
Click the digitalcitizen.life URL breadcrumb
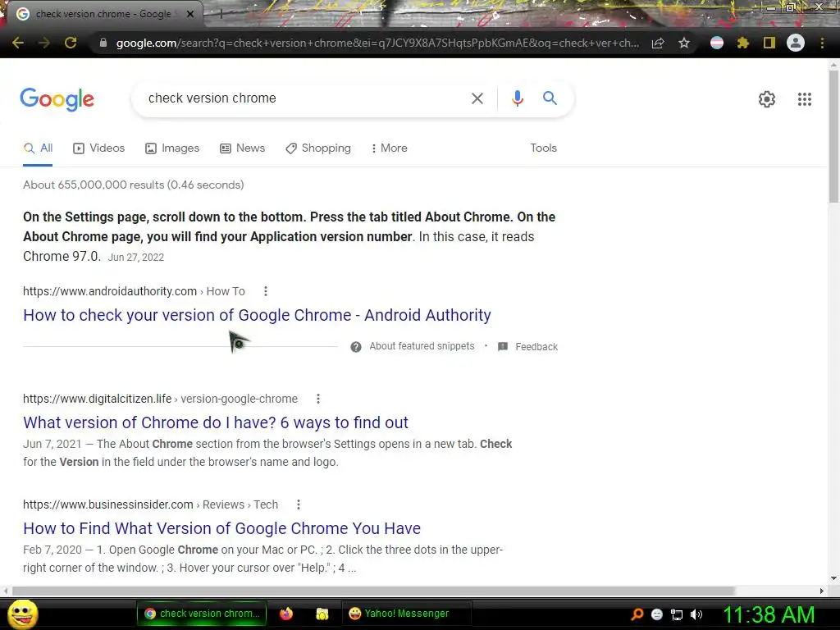tap(160, 399)
